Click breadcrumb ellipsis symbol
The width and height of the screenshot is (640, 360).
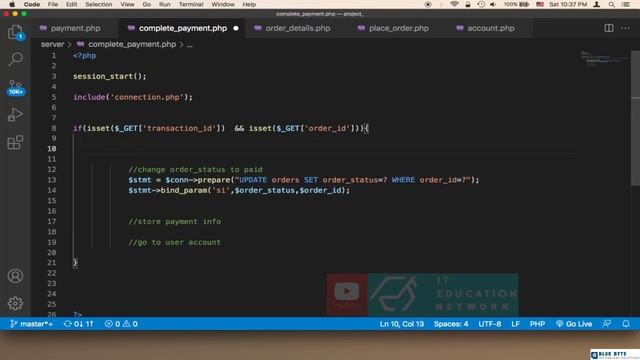[189, 44]
